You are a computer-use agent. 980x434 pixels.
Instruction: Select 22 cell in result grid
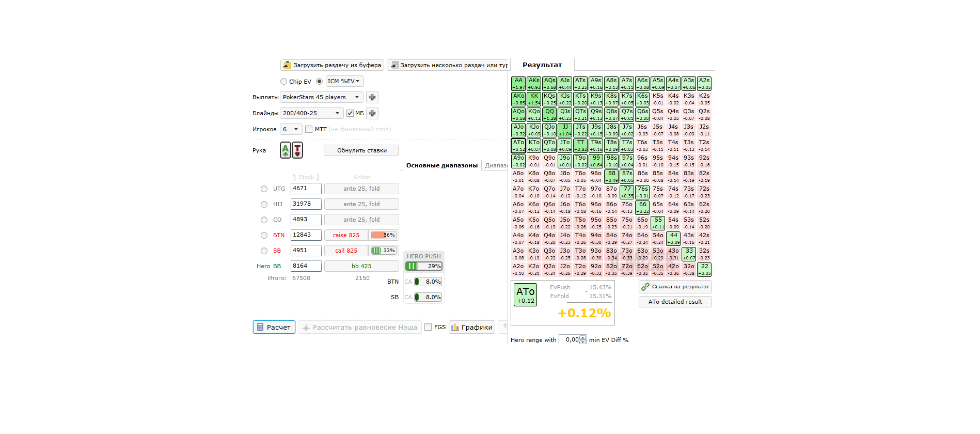(704, 270)
